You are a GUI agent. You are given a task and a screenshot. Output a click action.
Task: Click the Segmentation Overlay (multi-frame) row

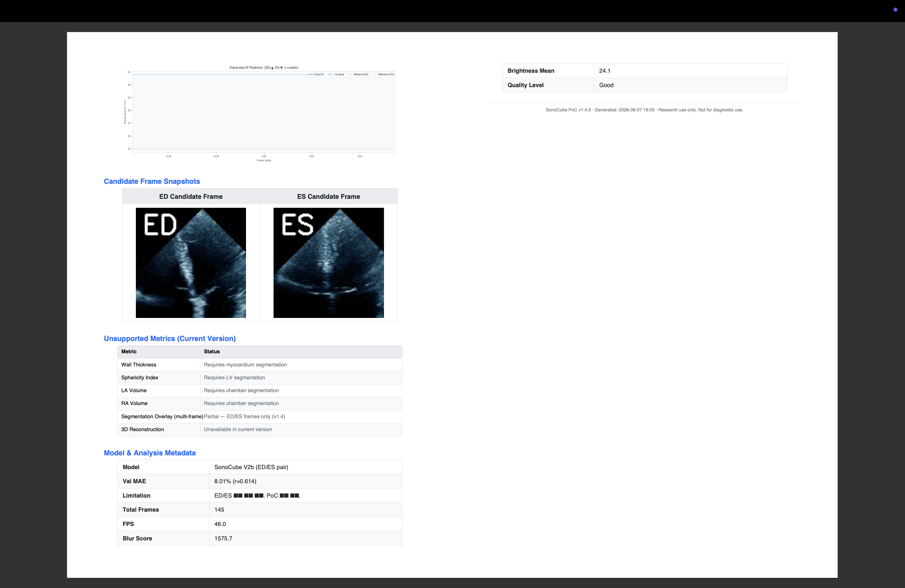click(x=260, y=416)
